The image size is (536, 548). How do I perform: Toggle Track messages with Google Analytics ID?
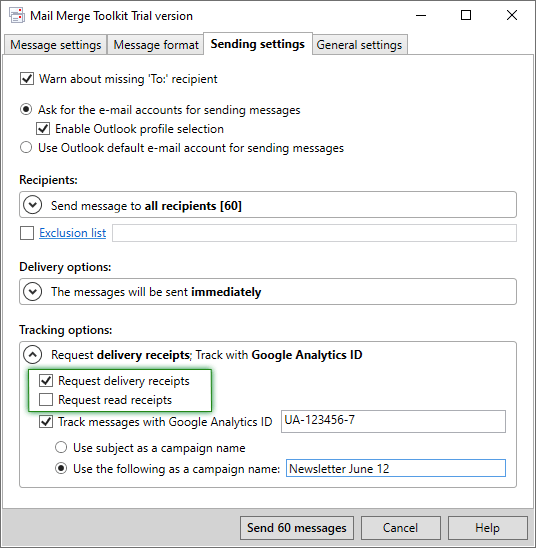pos(46,421)
